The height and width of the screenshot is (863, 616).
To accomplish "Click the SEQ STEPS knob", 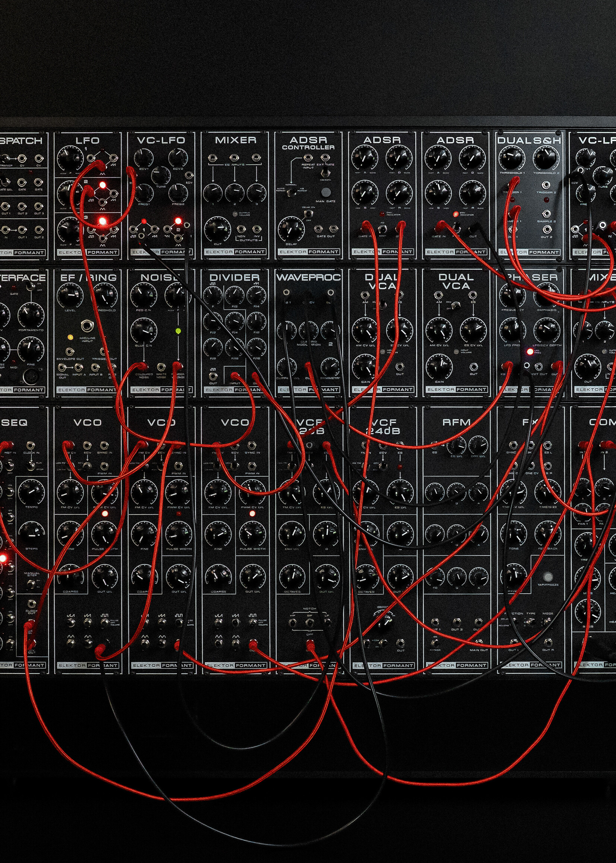I will tap(31, 534).
